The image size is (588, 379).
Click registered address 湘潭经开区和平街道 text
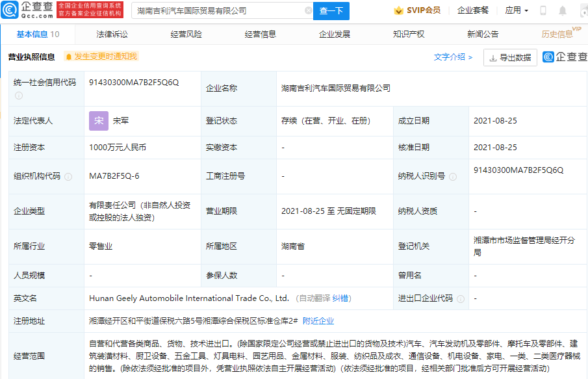193,321
